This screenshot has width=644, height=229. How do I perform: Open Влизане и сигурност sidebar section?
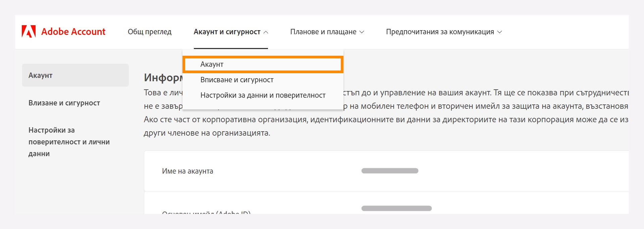click(64, 103)
